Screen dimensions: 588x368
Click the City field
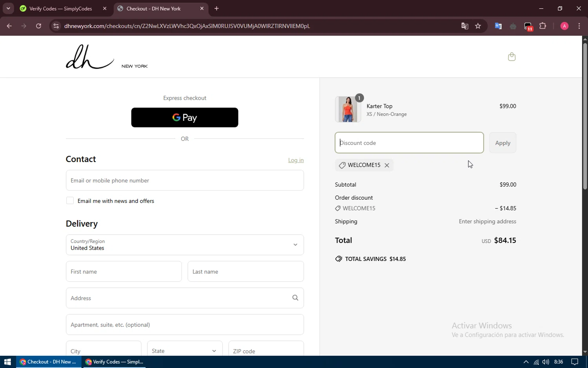[x=103, y=349]
